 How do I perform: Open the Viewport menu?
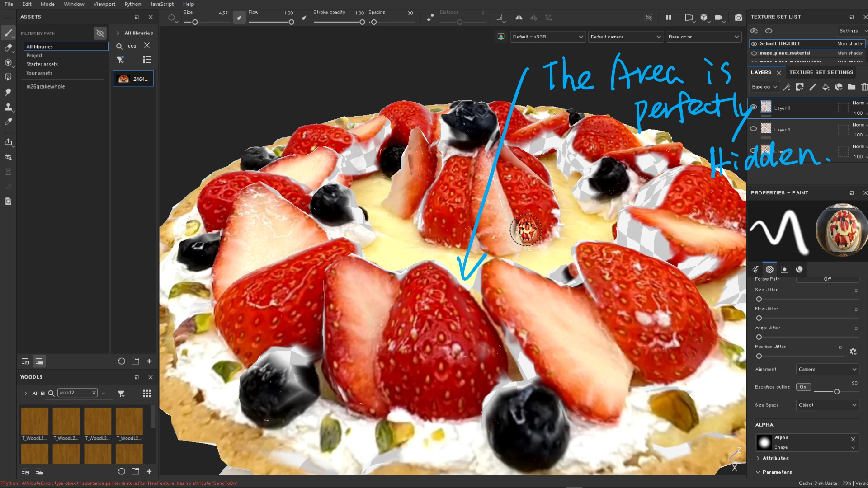click(104, 4)
